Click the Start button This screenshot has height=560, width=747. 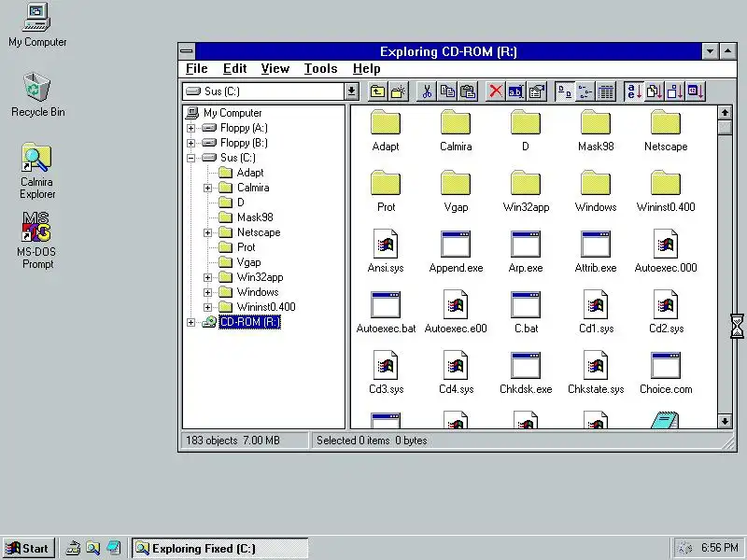pyautogui.click(x=28, y=548)
